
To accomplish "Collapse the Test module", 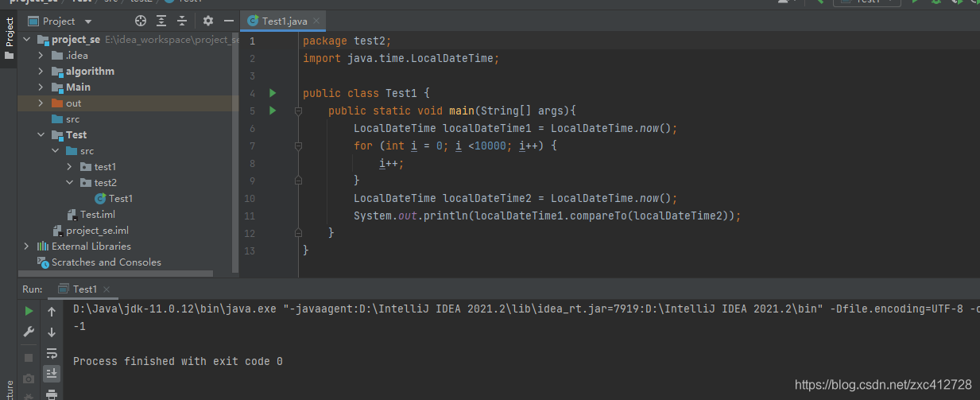I will [x=41, y=134].
